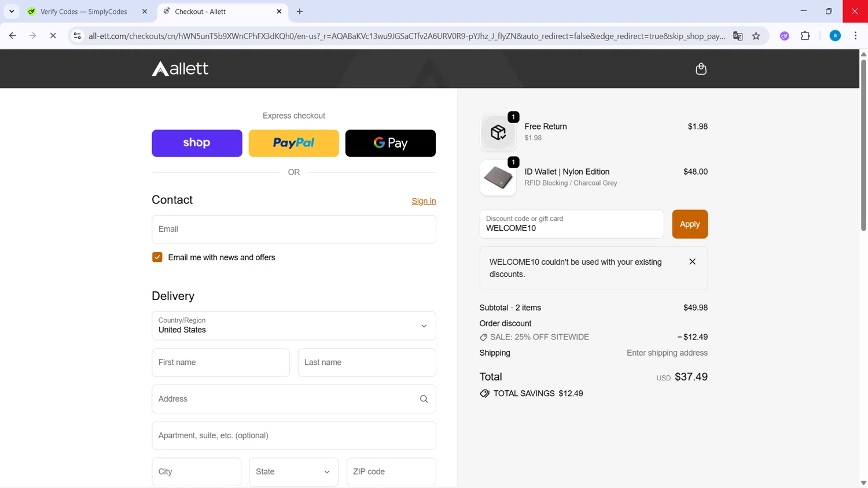
Task: Click the City field
Action: (197, 472)
